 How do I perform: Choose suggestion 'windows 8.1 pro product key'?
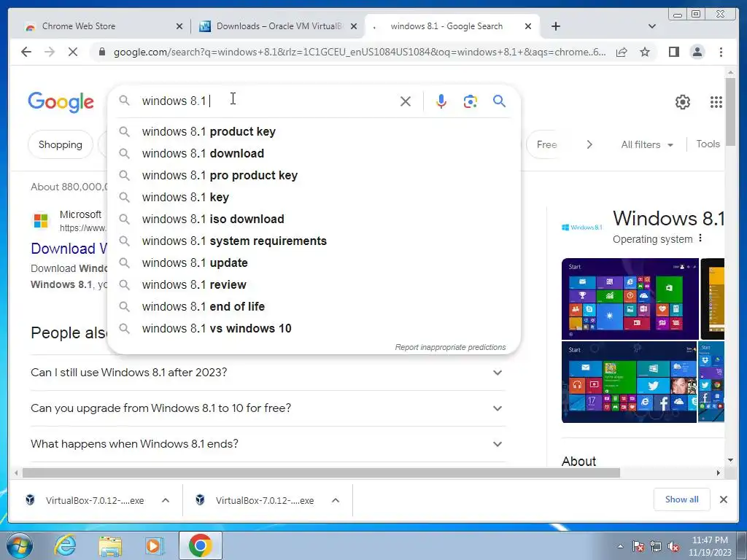[x=314, y=175]
